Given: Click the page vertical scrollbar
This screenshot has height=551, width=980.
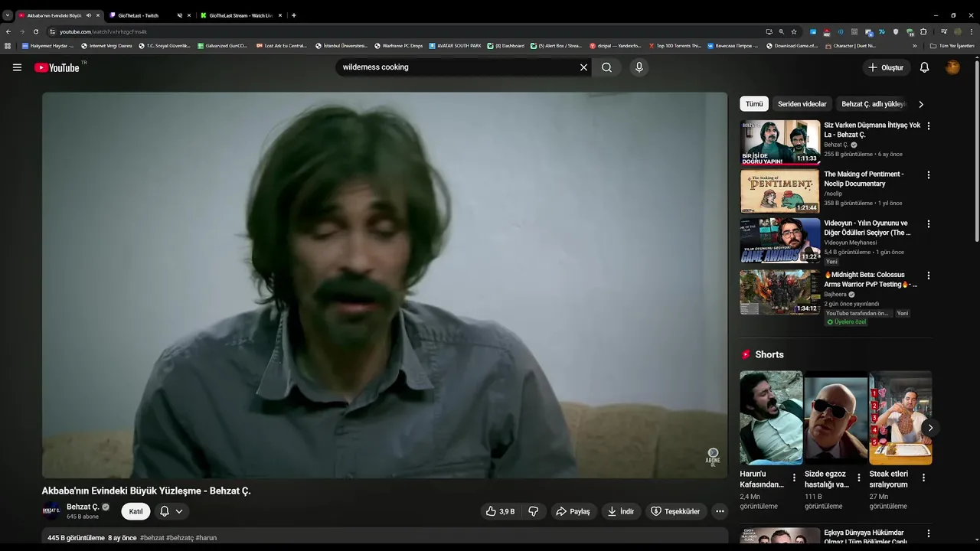Looking at the screenshot, I should pyautogui.click(x=976, y=153).
